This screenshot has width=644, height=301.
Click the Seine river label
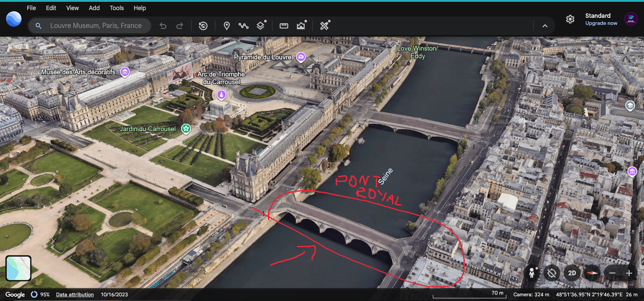tap(385, 176)
